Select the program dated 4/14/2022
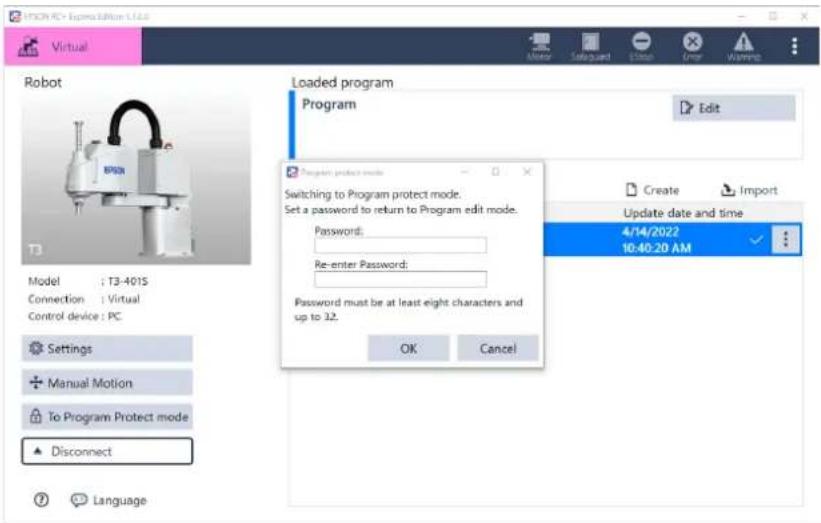Screen dimensions: 821x523 672,240
